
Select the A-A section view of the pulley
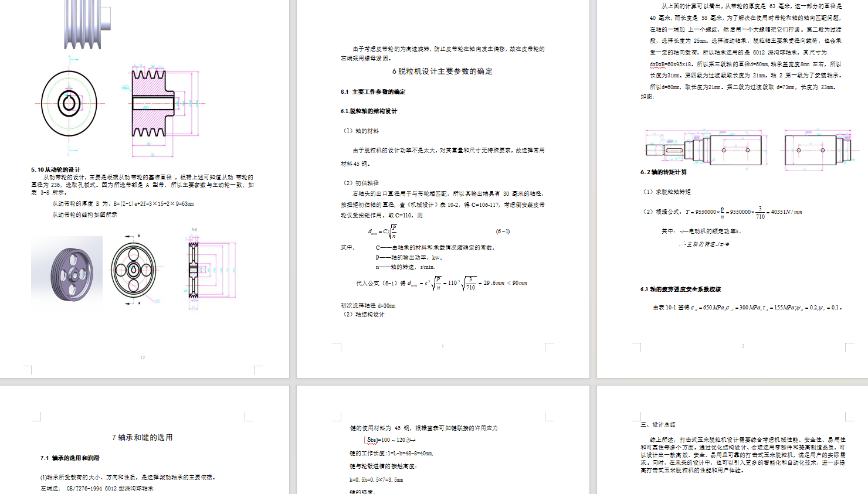point(211,268)
